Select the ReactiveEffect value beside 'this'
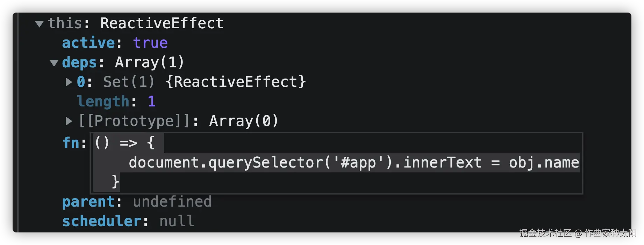This screenshot has width=644, height=245. (x=162, y=23)
